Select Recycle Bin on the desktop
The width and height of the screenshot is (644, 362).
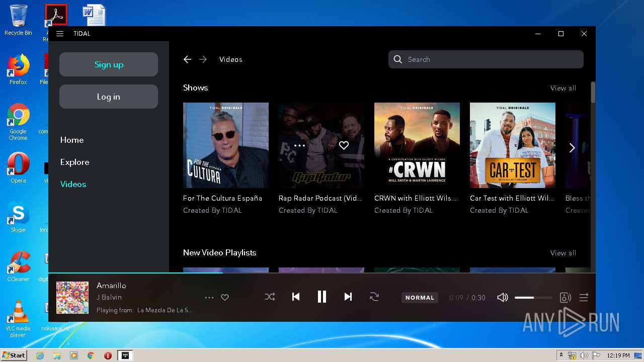(x=18, y=20)
